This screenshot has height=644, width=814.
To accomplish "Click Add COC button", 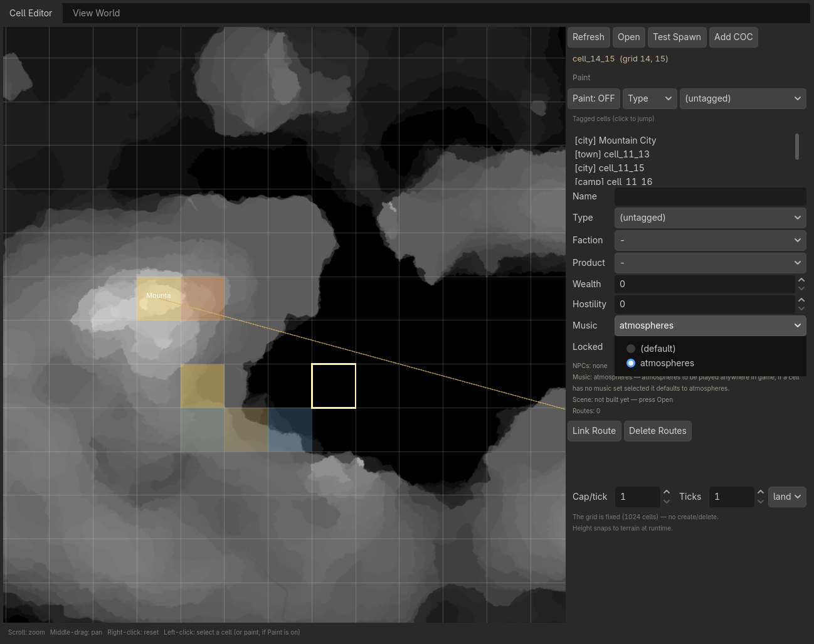I will point(733,37).
